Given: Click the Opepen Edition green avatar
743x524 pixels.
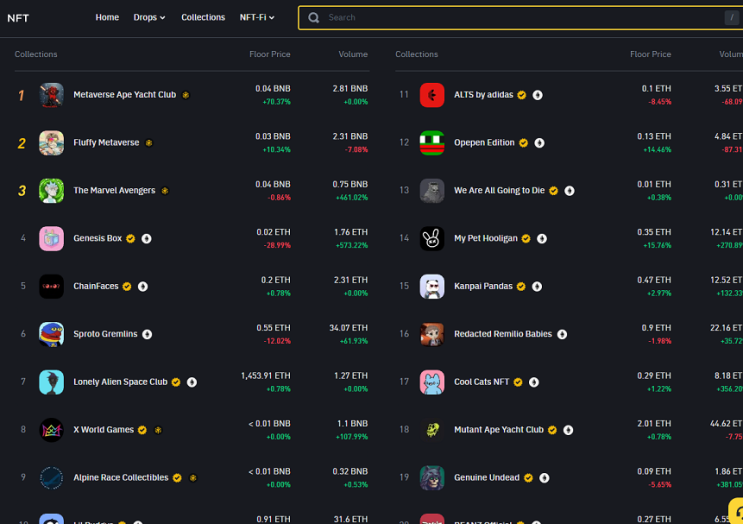Looking at the screenshot, I should [432, 143].
